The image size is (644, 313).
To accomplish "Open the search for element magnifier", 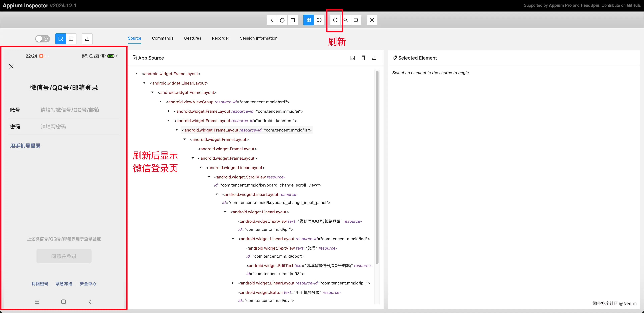I will (345, 20).
